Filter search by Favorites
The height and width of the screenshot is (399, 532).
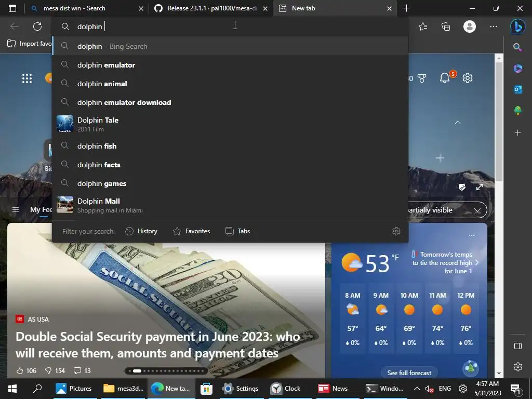[191, 231]
